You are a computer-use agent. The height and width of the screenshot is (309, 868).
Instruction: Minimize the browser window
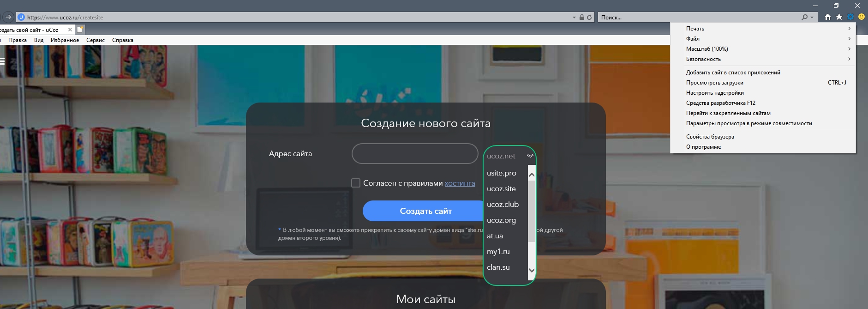coord(815,6)
